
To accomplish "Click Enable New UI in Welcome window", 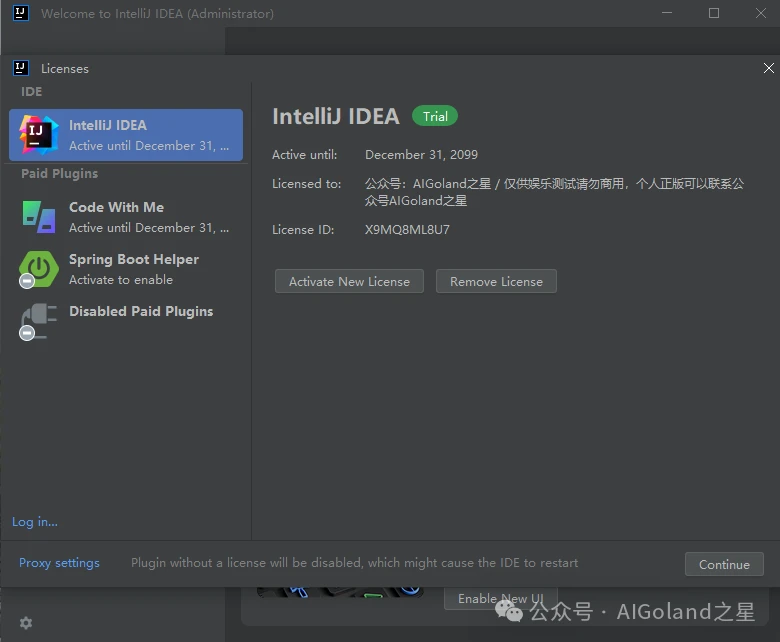I will [x=500, y=598].
